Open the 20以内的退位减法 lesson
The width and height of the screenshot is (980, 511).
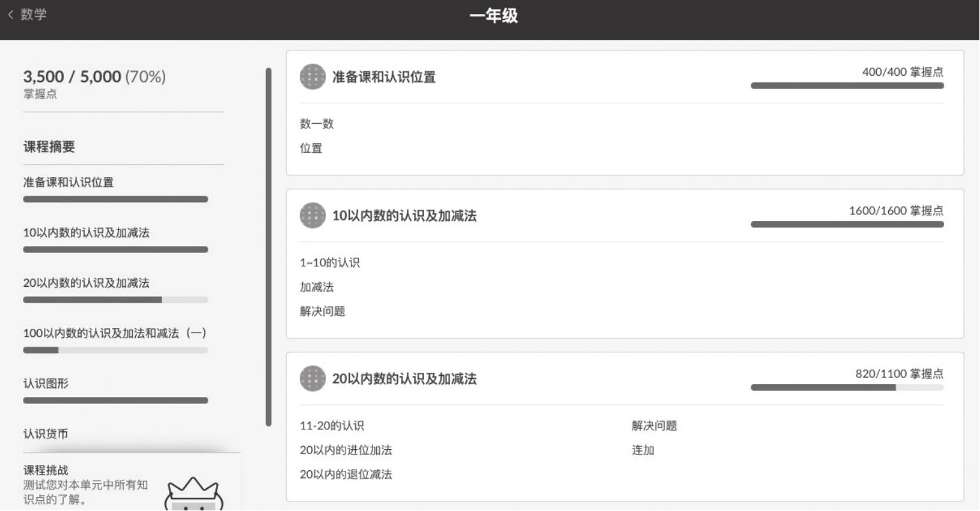click(x=346, y=475)
